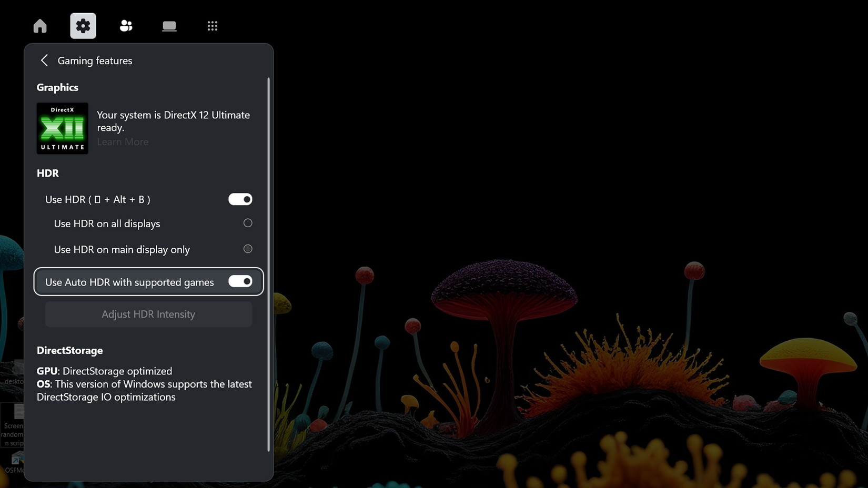This screenshot has height=488, width=868.
Task: Click the Gaming features panel scrollbar
Action: tap(269, 265)
